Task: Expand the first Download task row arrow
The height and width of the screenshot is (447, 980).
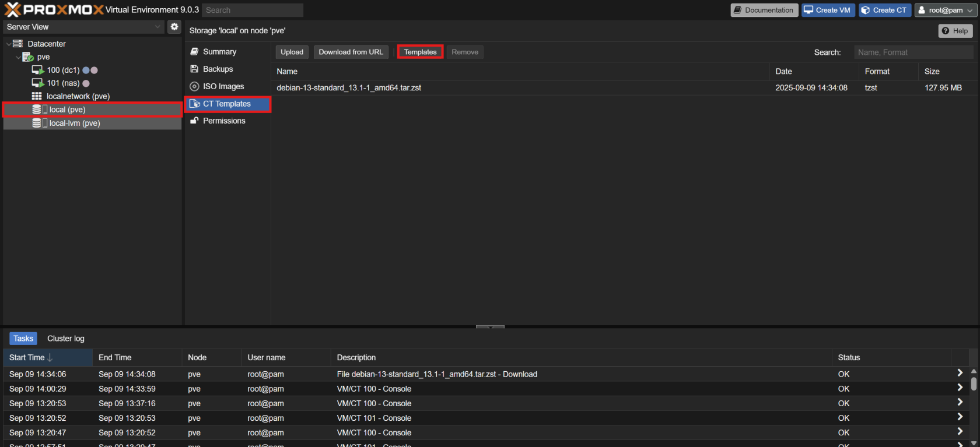Action: tap(960, 373)
